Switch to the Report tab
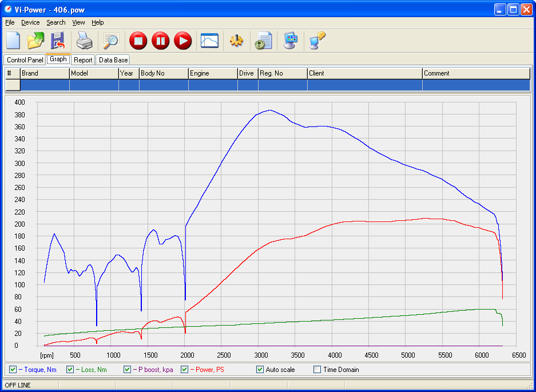The height and width of the screenshot is (392, 536). pyautogui.click(x=83, y=60)
